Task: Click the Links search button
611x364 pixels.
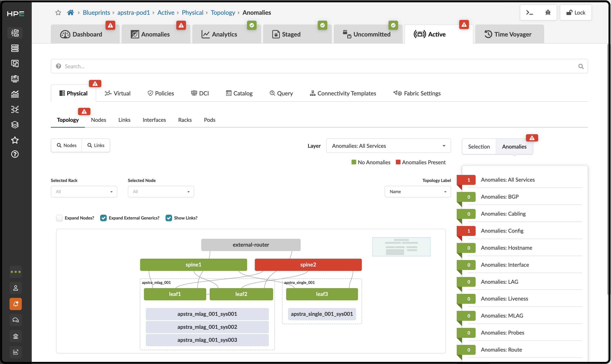Action: pos(96,145)
